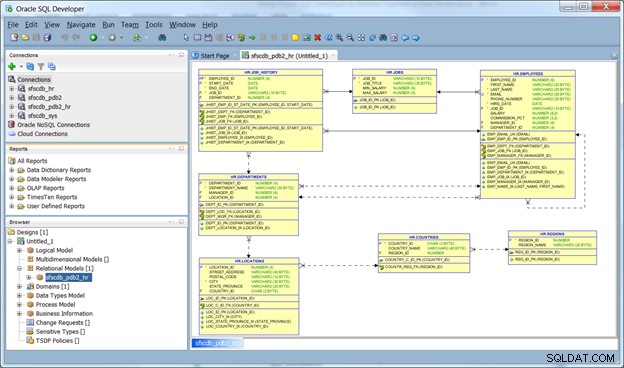The image size is (624, 368).
Task: Click the Save All toolbar icon
Action: pos(47,37)
